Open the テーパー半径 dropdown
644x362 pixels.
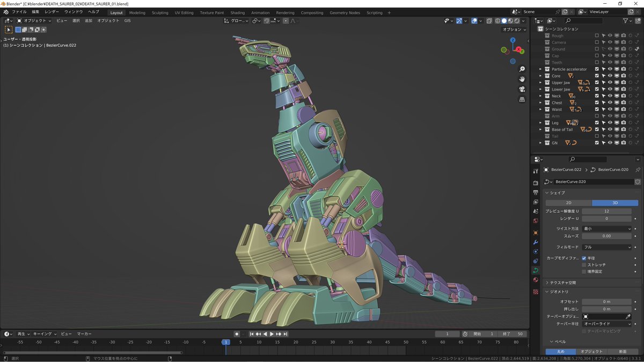click(607, 324)
